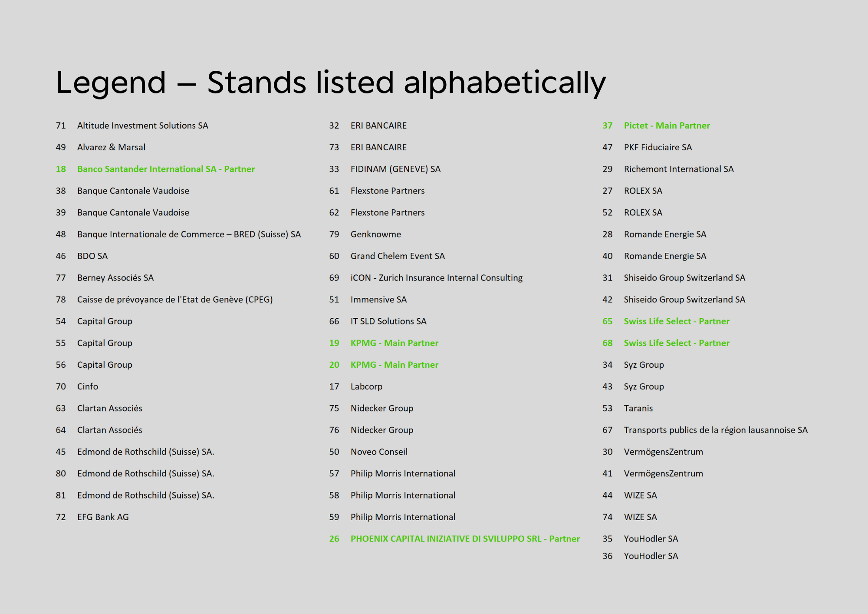
Task: Select the Alvarez & Marsal listing
Action: point(111,147)
